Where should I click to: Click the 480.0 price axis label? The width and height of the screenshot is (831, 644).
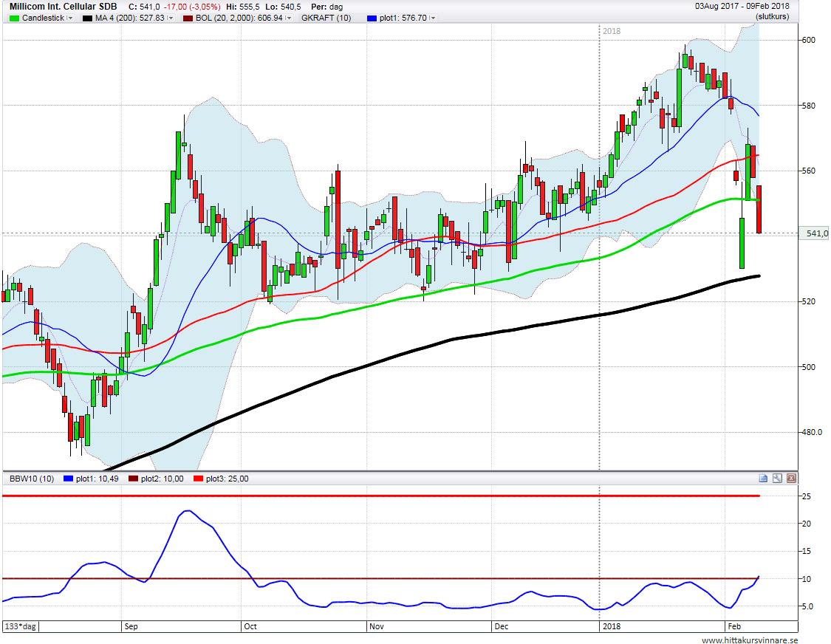click(811, 432)
